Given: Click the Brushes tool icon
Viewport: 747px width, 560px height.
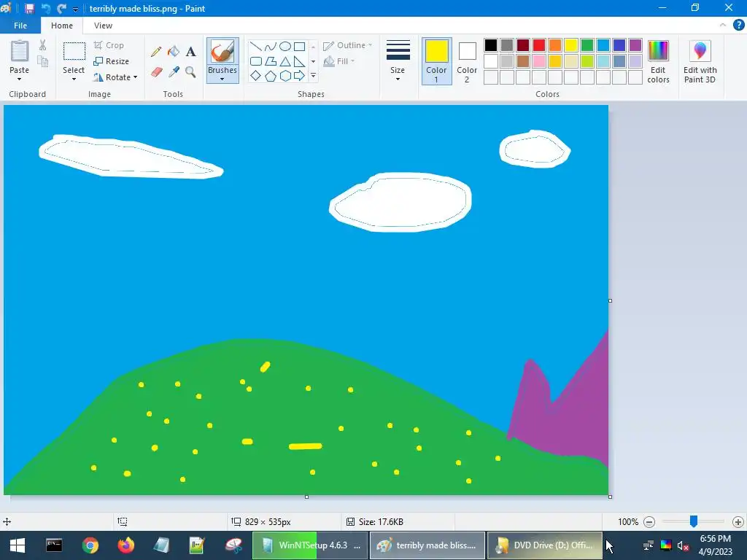Looking at the screenshot, I should point(222,52).
